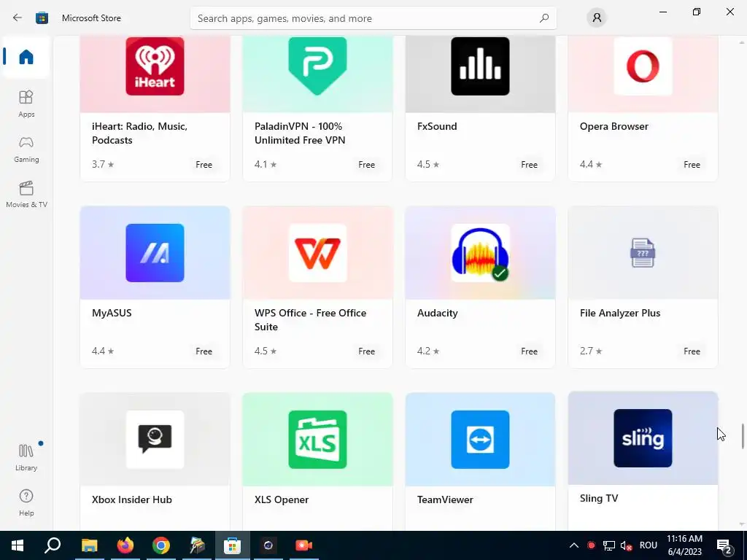747x560 pixels.
Task: Click the red screen recorder taskbar icon
Action: tap(304, 545)
